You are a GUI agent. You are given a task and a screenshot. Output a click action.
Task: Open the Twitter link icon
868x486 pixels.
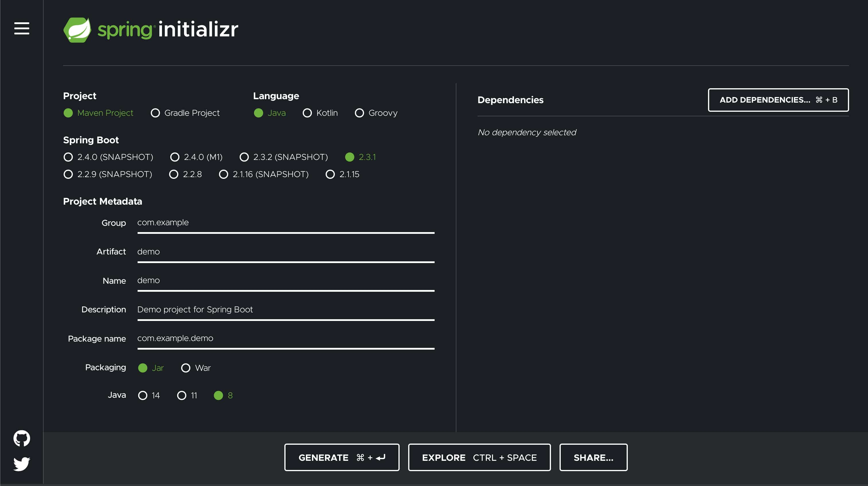(21, 464)
